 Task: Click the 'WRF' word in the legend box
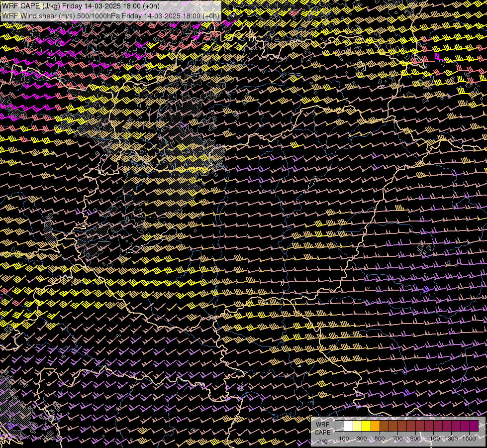click(322, 425)
